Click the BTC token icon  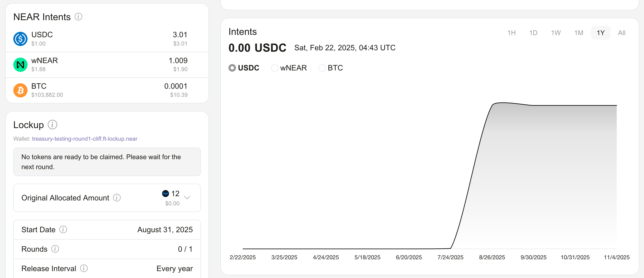coord(20,90)
